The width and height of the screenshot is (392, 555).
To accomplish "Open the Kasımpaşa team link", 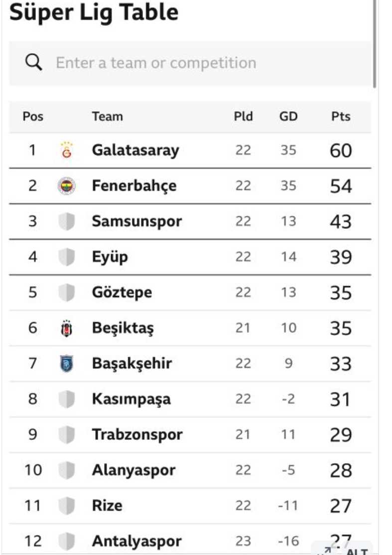I will pyautogui.click(x=131, y=399).
